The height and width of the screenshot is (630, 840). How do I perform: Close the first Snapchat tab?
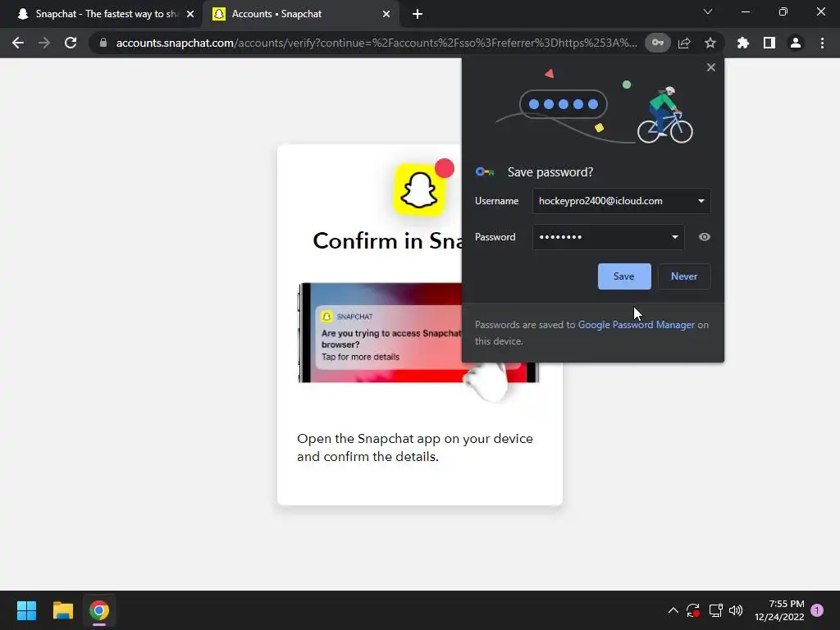[x=190, y=15]
